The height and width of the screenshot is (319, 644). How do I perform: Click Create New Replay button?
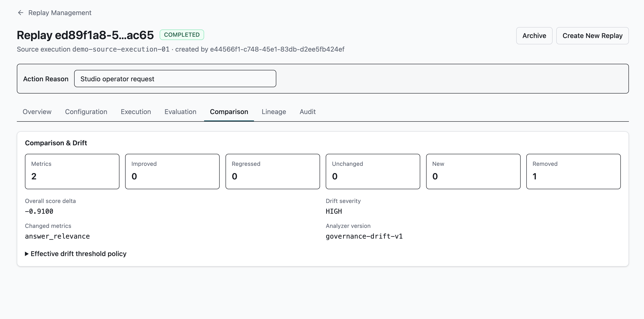pos(593,36)
